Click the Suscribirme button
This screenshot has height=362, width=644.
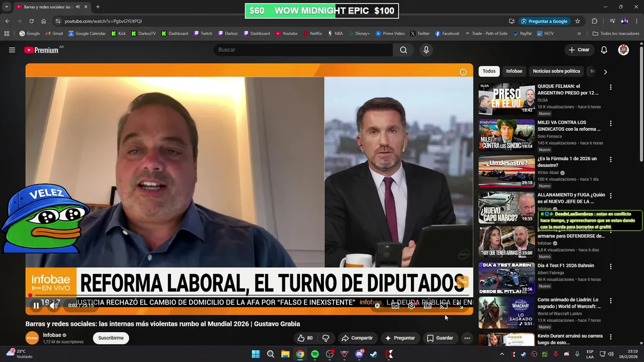click(111, 338)
